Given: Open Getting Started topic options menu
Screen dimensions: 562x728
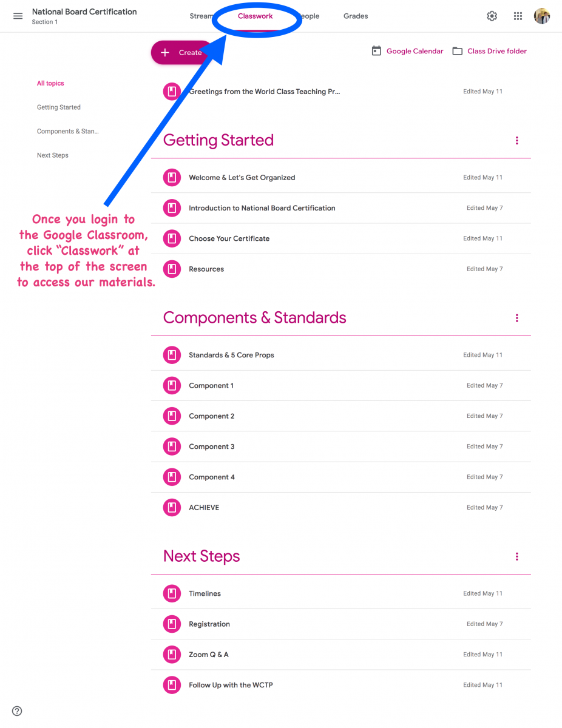Looking at the screenshot, I should (517, 141).
